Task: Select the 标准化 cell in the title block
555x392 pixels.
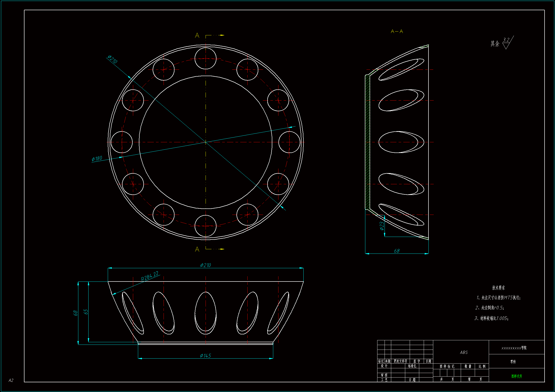Action: [412, 366]
